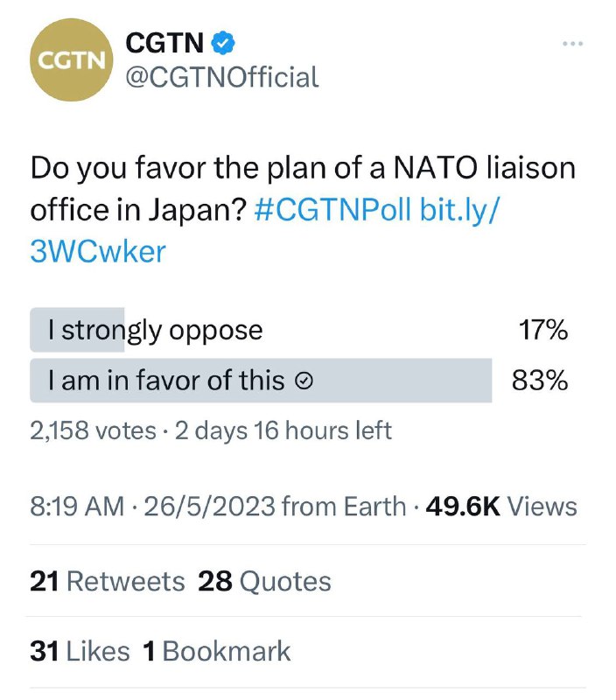
Task: Show the 28 Quotes list
Action: (264, 581)
